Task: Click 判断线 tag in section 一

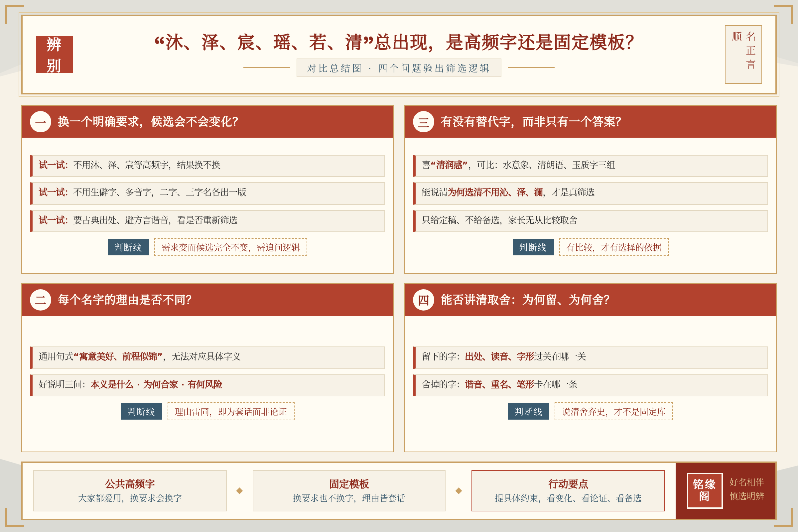Action: (128, 247)
